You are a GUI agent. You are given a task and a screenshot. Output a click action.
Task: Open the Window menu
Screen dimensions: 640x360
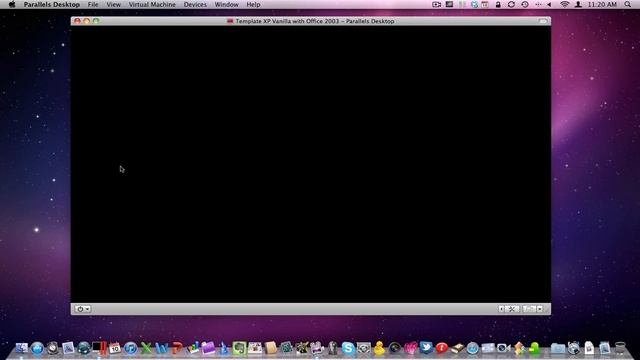(x=226, y=4)
